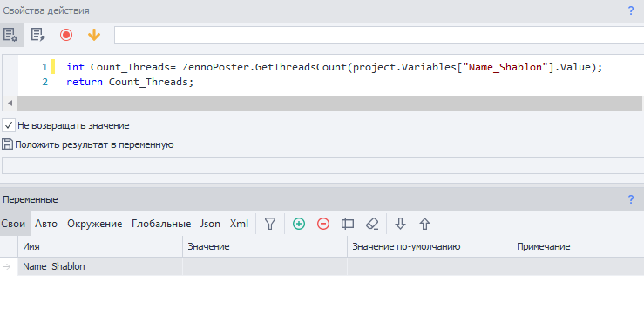Click code line 2 return Count_Threads
Image resolution: width=644 pixels, height=315 pixels.
pyautogui.click(x=130, y=82)
